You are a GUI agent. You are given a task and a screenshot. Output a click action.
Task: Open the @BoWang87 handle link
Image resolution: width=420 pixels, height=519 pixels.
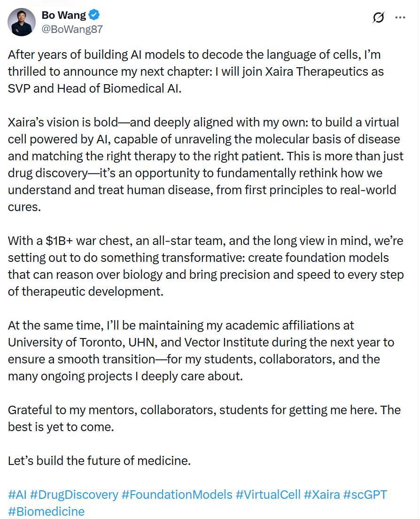click(72, 30)
